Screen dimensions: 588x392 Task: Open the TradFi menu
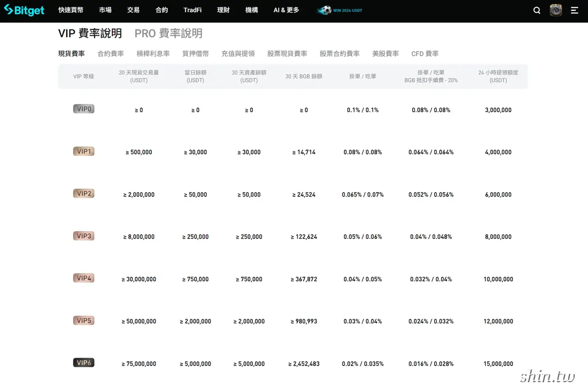193,10
